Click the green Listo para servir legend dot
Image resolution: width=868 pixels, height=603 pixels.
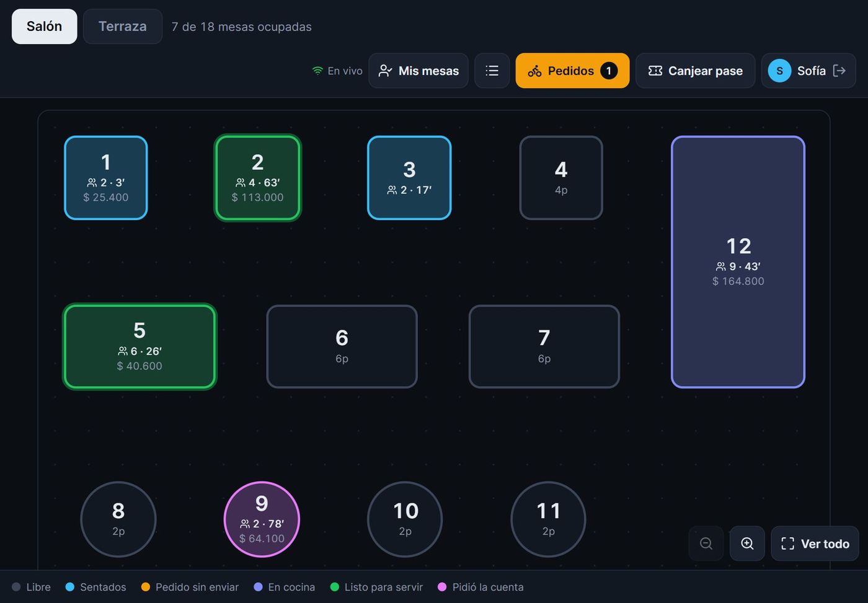pyautogui.click(x=335, y=587)
